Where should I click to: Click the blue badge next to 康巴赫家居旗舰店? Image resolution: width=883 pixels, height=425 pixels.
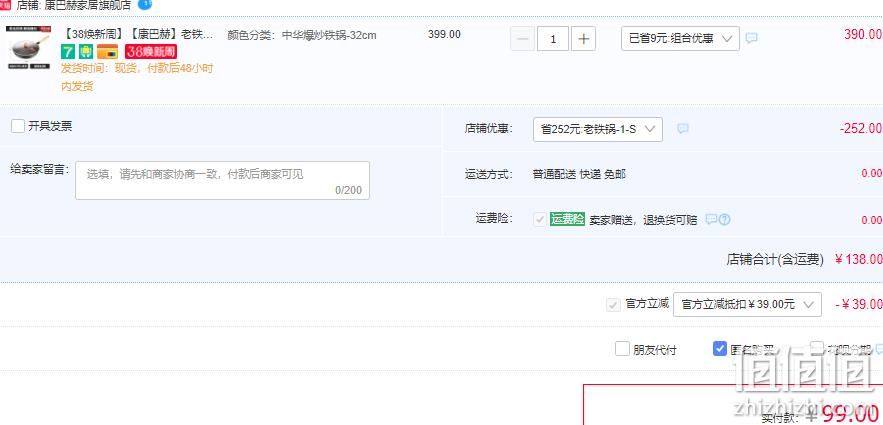click(145, 5)
